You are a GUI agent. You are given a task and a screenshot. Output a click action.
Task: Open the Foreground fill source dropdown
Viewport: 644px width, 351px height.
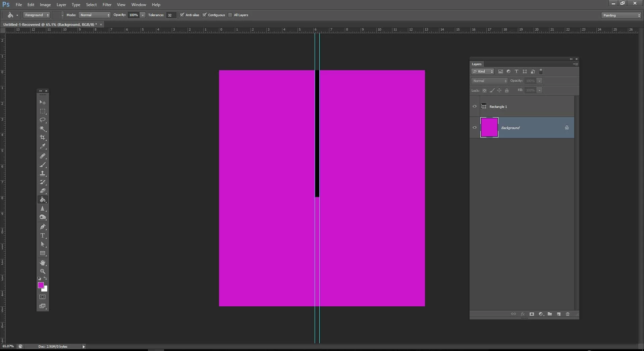click(x=37, y=15)
